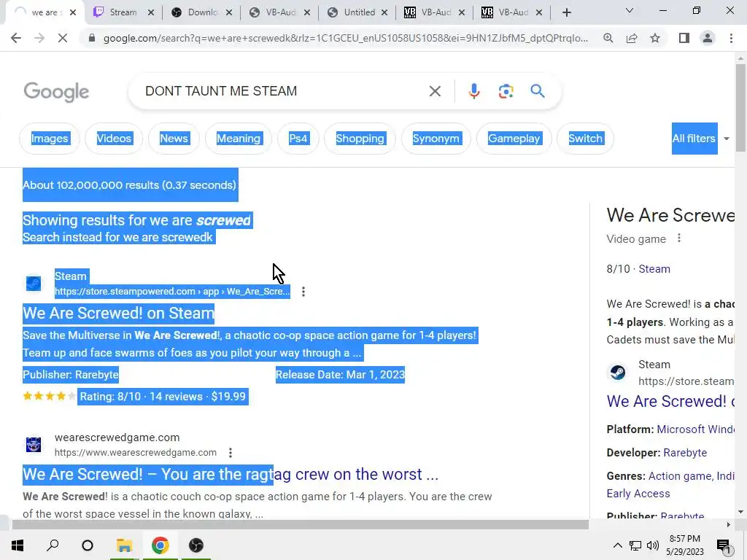Open the Chrome three-dot menu

tap(731, 38)
